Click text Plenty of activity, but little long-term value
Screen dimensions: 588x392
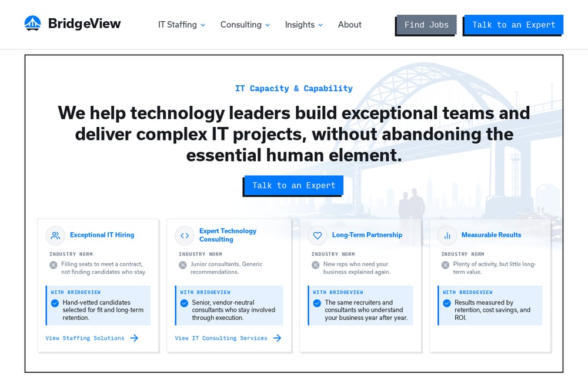tap(495, 268)
